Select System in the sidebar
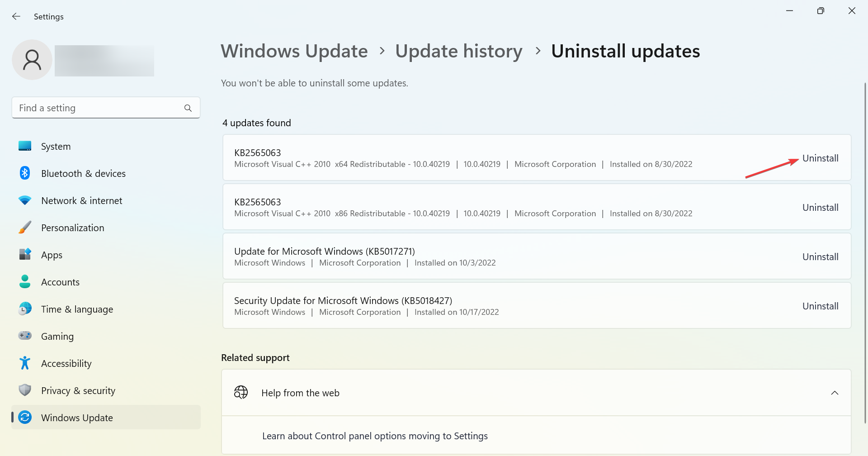 coord(56,147)
